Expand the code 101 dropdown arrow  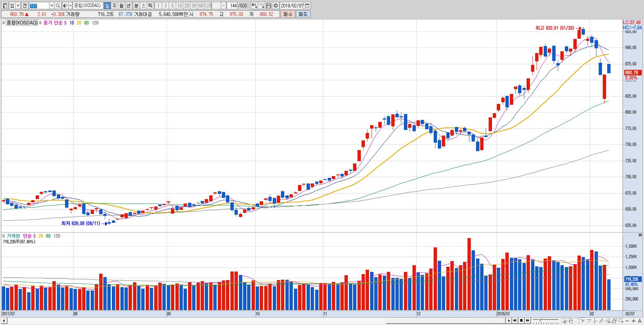pyautogui.click(x=52, y=6)
